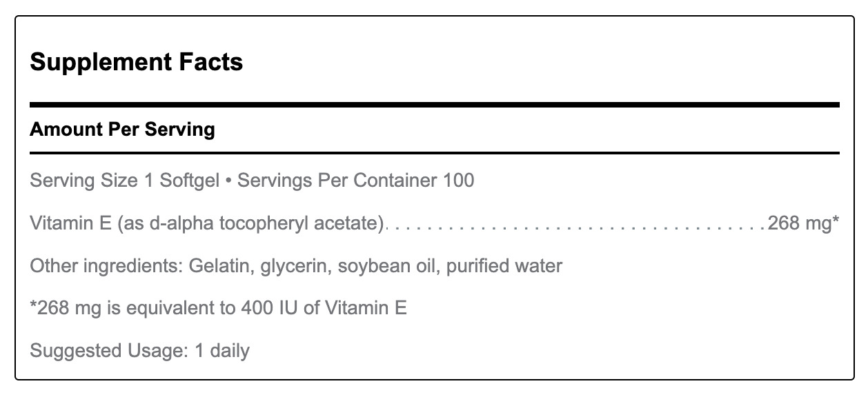The width and height of the screenshot is (868, 397).
Task: Click the Suggested Usage label
Action: (x=110, y=351)
